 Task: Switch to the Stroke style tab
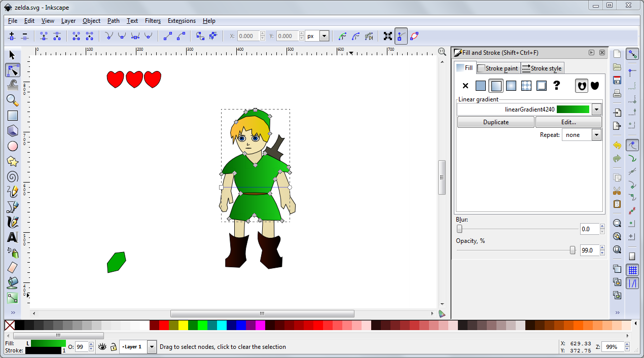tap(542, 68)
